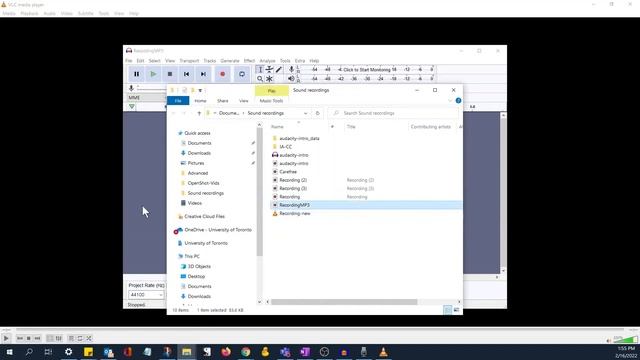Open Pictures in Quick access
The height and width of the screenshot is (360, 640).
click(x=196, y=163)
